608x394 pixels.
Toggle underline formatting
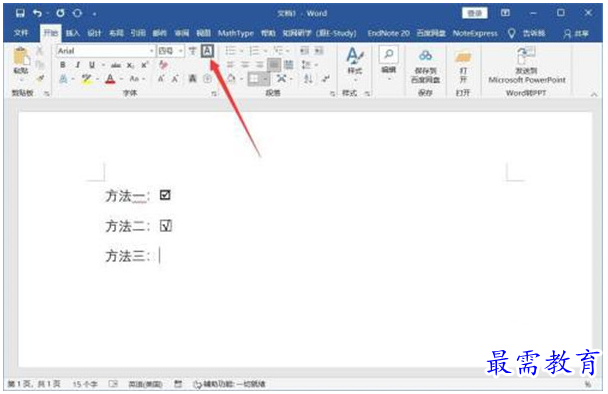click(x=92, y=65)
